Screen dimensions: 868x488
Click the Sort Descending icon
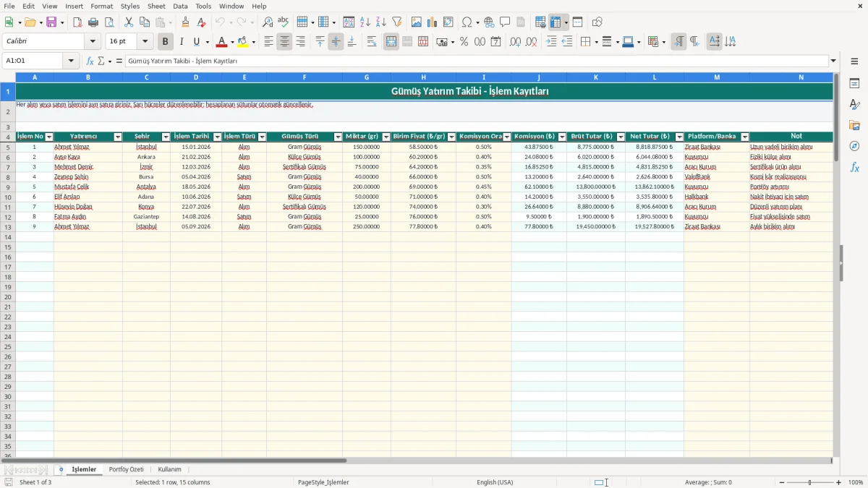point(381,22)
